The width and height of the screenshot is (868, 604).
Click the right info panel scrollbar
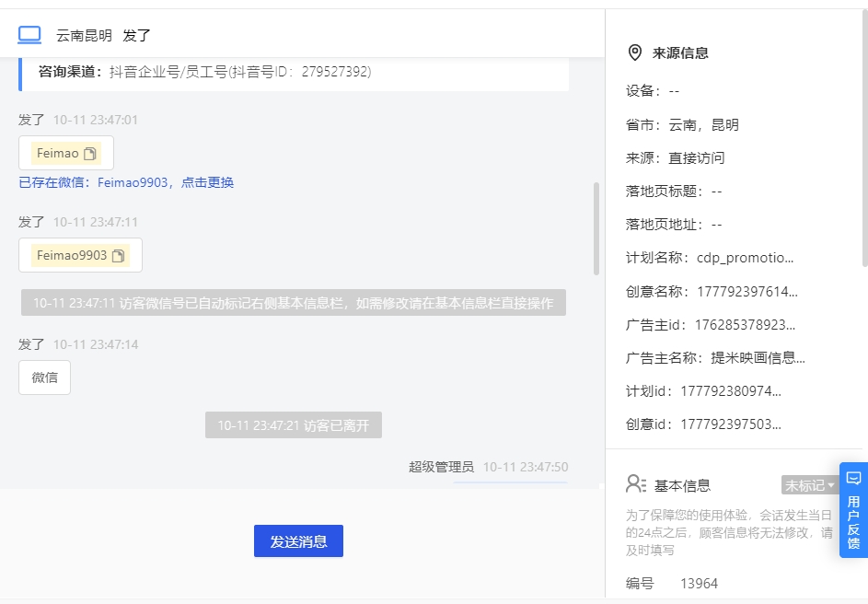coord(864,138)
